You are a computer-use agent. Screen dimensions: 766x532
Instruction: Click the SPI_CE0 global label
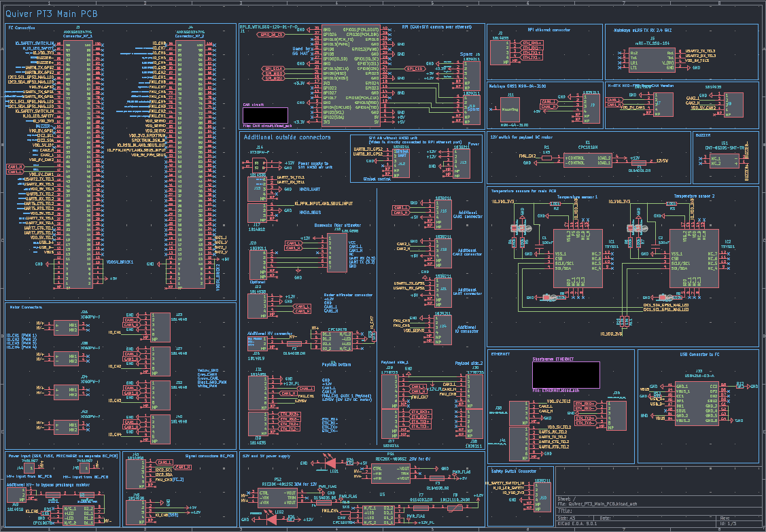[415, 69]
